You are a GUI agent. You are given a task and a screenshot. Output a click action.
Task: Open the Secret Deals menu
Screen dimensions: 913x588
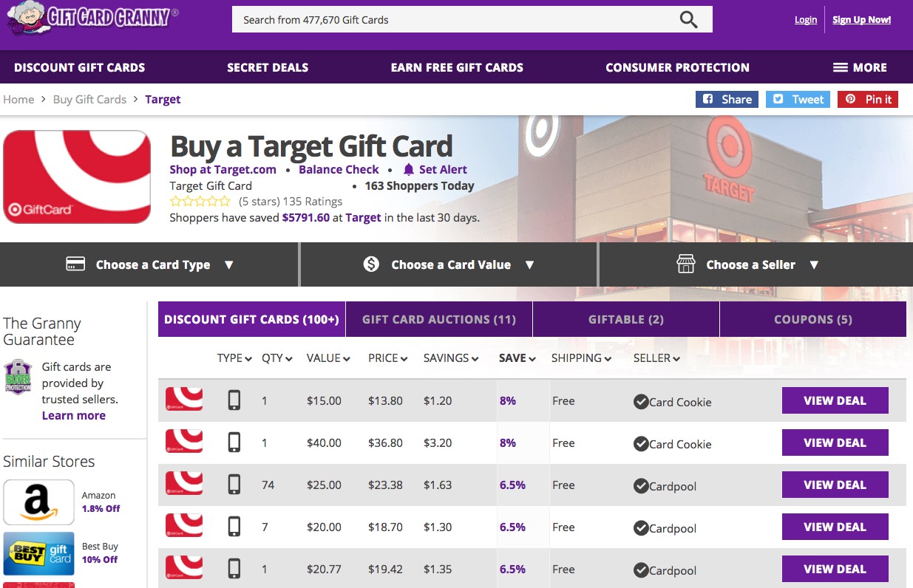pos(268,67)
